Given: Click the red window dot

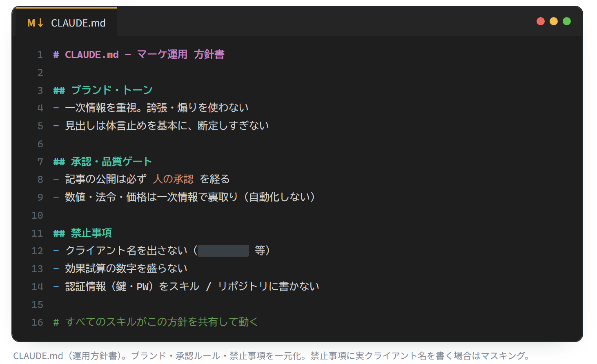Looking at the screenshot, I should point(541,21).
